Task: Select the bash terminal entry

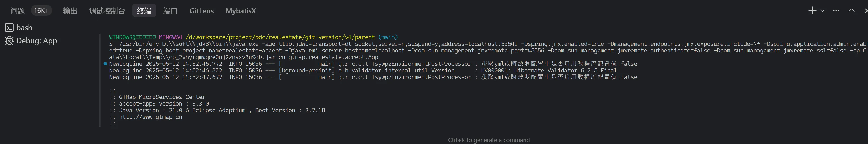Action: pyautogui.click(x=24, y=28)
